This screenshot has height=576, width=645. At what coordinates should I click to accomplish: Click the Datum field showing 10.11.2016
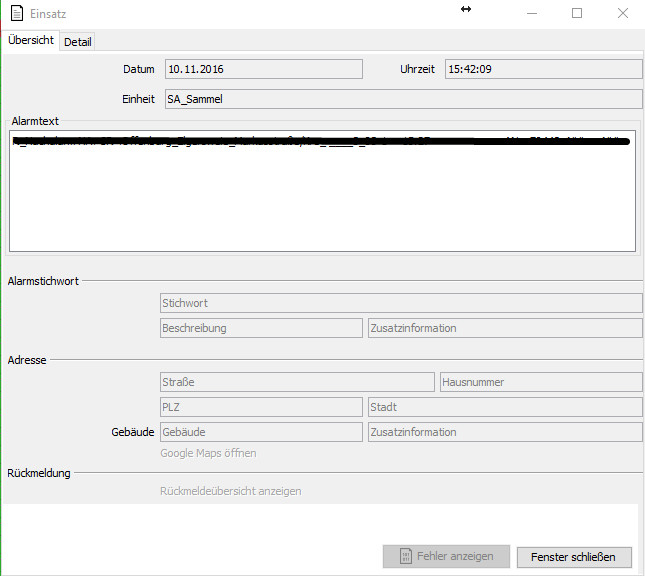pyautogui.click(x=263, y=69)
